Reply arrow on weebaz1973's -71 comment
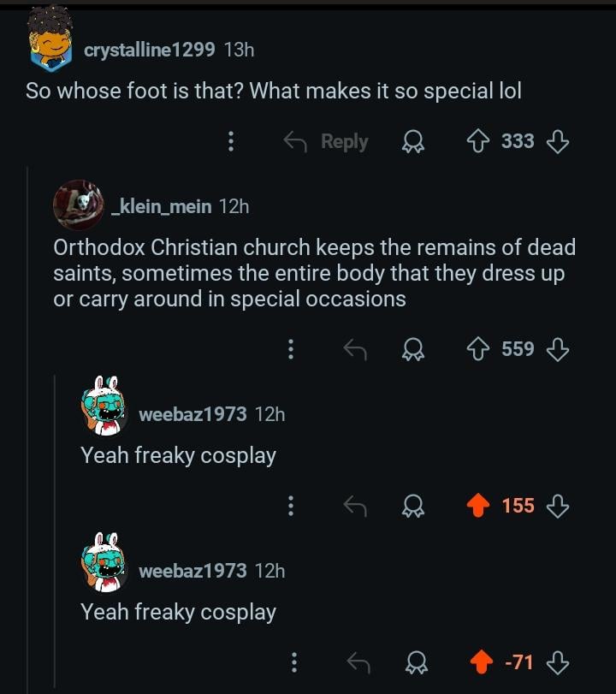 pos(358,662)
